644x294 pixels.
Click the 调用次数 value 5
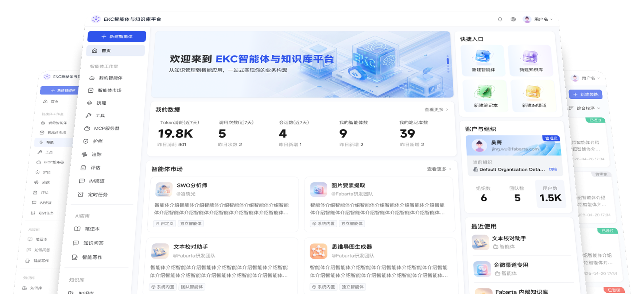[222, 134]
